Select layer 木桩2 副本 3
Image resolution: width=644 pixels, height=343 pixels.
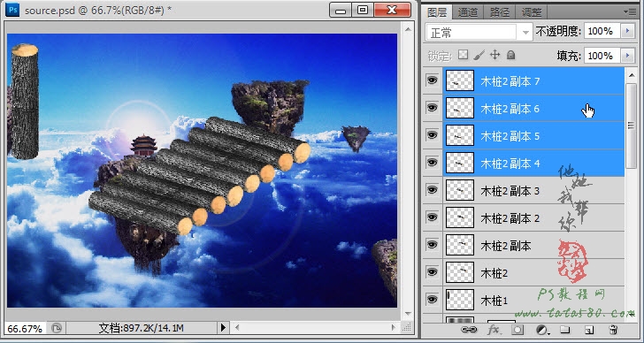click(x=533, y=190)
